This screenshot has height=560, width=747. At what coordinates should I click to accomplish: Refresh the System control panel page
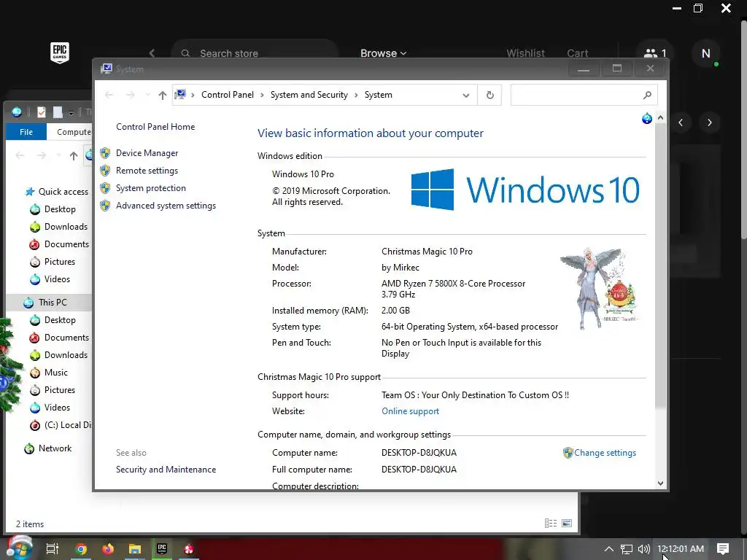pos(489,95)
